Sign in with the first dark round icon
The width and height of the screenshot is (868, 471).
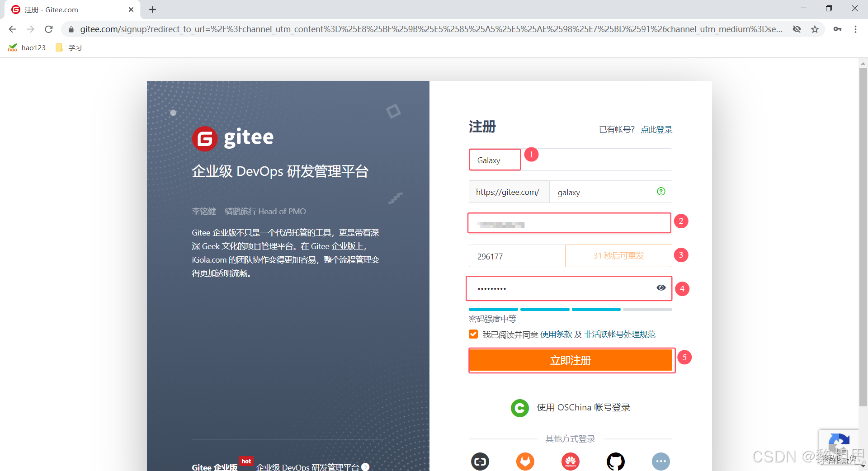click(480, 462)
